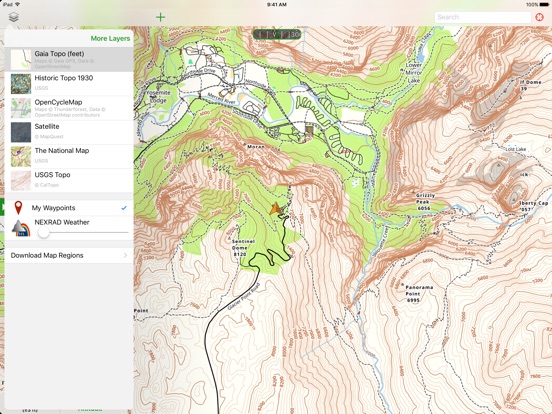Click the Search input field
552x414 pixels.
click(483, 17)
